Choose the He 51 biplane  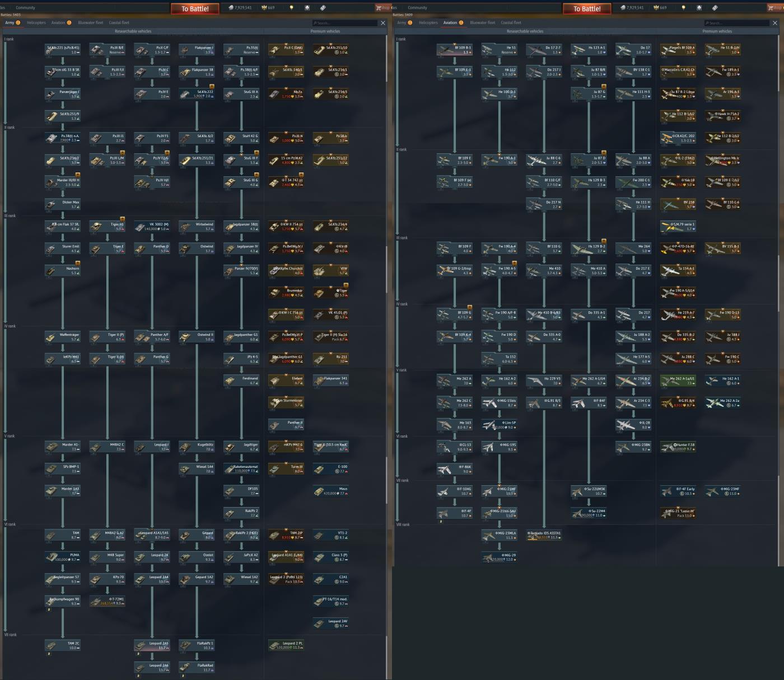[499, 50]
